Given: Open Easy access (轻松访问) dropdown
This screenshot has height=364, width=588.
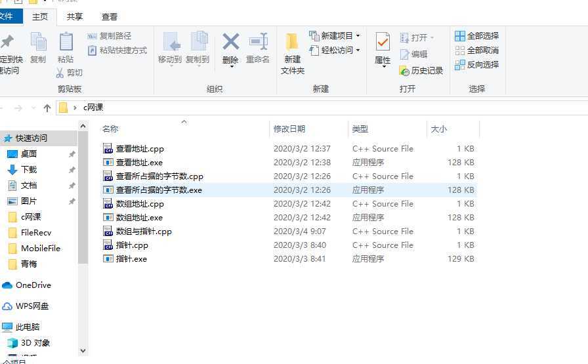Looking at the screenshot, I should click(335, 50).
